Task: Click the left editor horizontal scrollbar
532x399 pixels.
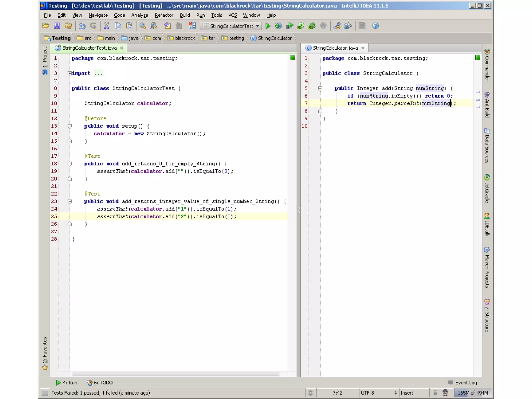Action: (176, 374)
